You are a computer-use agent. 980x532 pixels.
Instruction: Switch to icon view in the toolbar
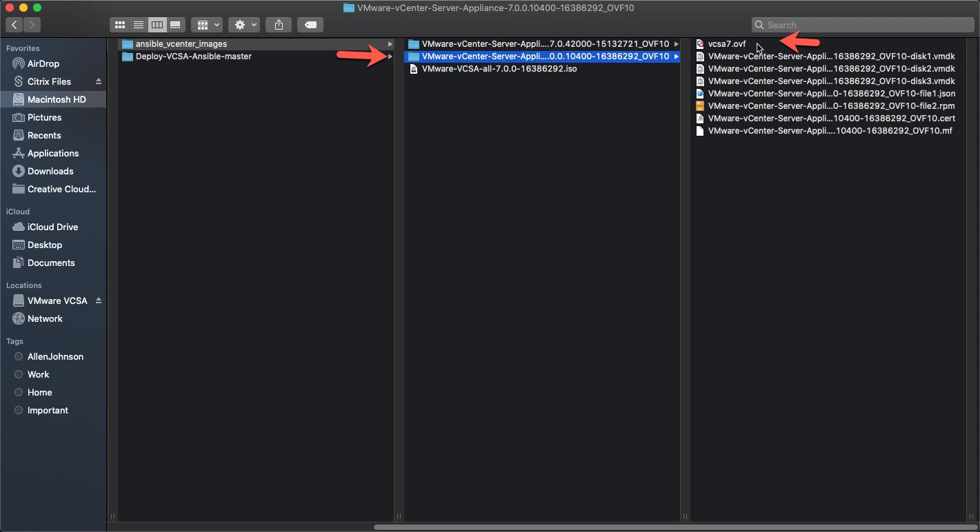coord(119,24)
